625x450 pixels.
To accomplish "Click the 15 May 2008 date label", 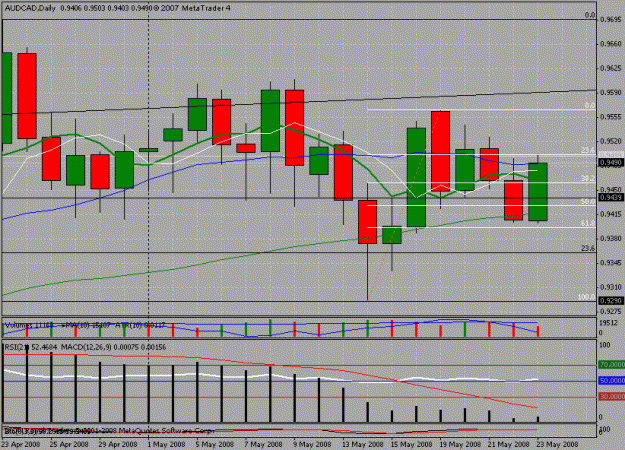I will click(x=410, y=444).
